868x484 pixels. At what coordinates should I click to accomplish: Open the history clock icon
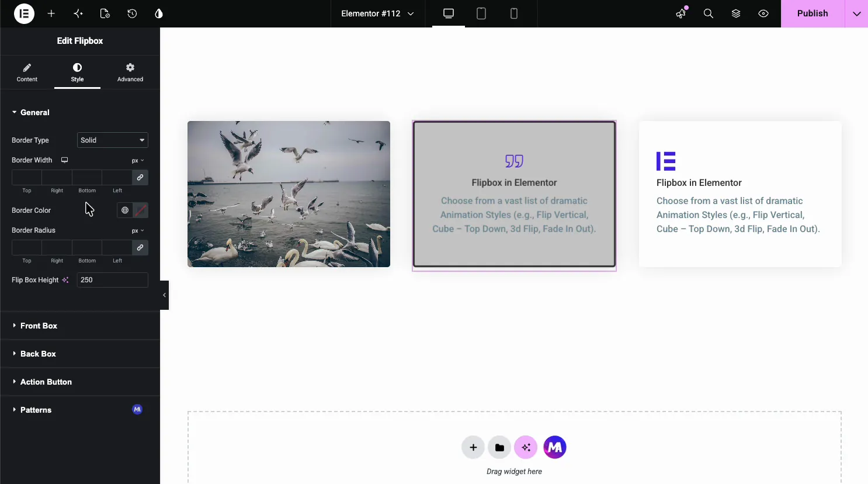click(x=132, y=13)
